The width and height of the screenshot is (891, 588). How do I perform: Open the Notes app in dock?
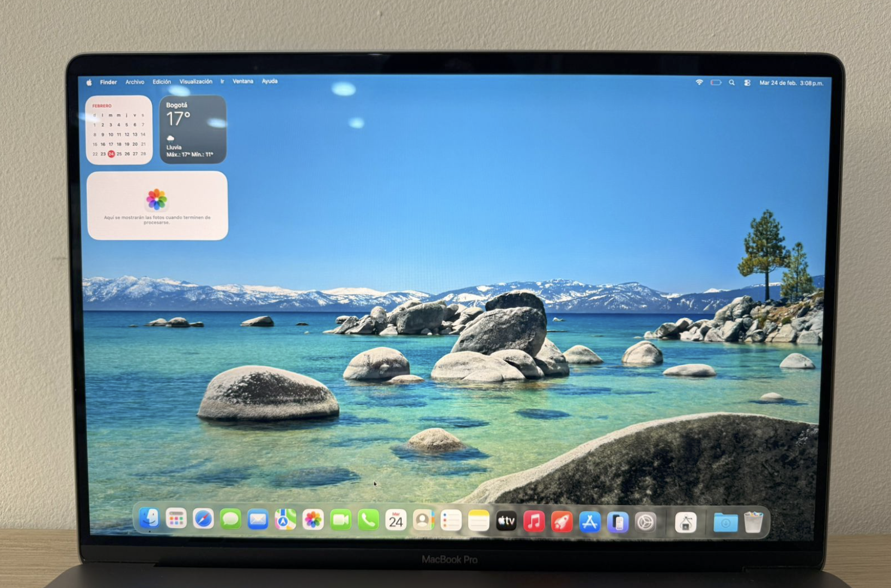click(478, 521)
